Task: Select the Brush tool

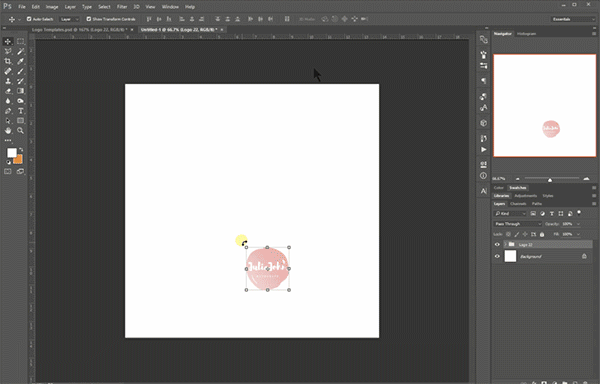Action: point(20,71)
